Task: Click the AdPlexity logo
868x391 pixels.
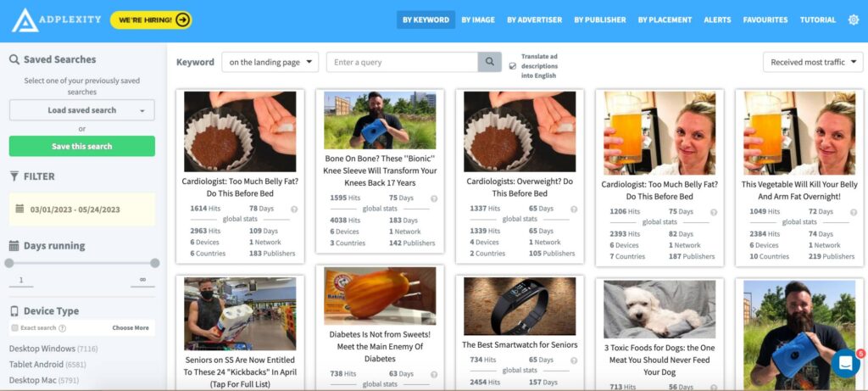Action: [57, 20]
